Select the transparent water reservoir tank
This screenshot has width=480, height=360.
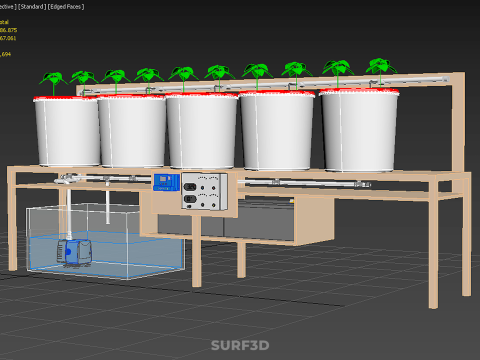[x=105, y=241]
